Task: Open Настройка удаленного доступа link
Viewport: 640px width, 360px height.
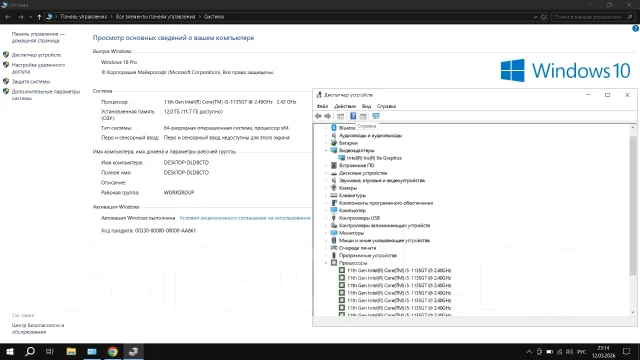Action: point(38,68)
